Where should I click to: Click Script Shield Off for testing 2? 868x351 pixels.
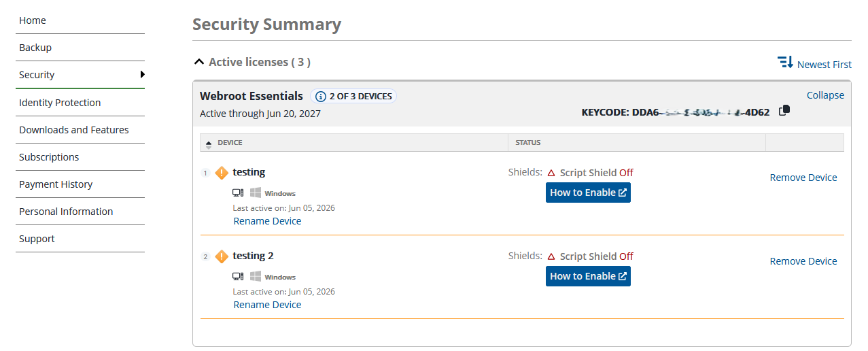596,256
